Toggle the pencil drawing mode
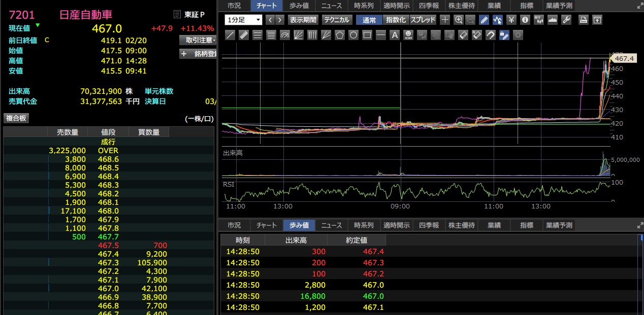Viewport: 644px width, 315px height. [484, 20]
